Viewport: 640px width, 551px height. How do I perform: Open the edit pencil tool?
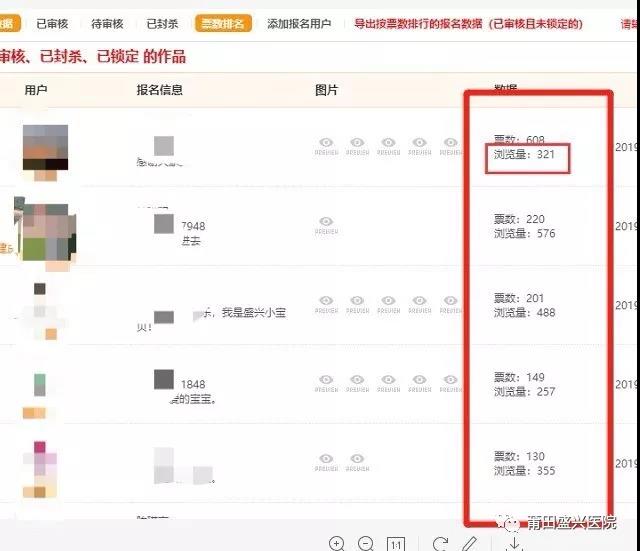[469, 543]
